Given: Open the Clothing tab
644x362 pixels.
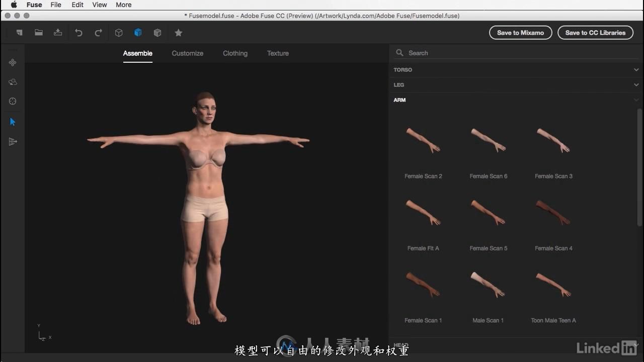Looking at the screenshot, I should click(235, 53).
